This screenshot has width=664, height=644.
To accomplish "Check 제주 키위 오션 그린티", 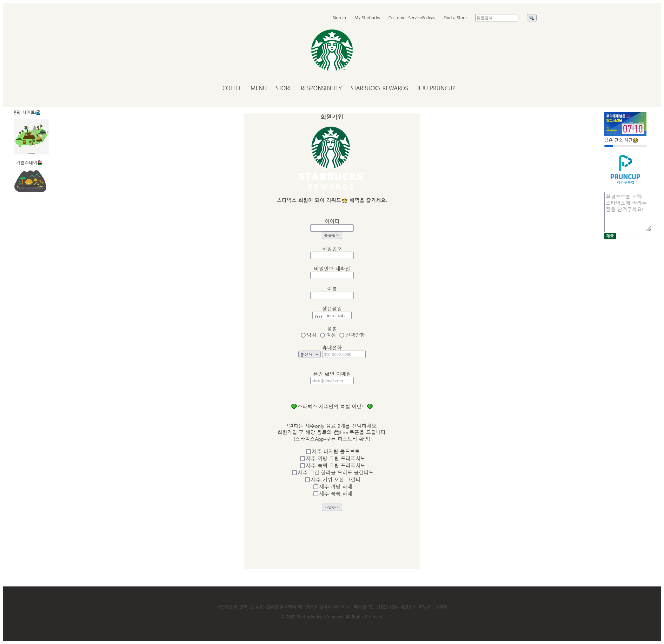I will [307, 480].
